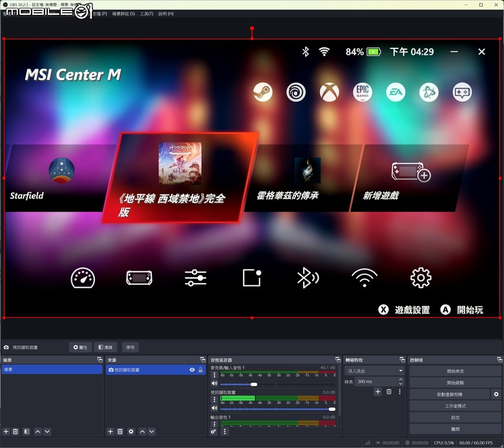The image size is (504, 448).
Task: Adjust 麥克風/輸入音效 1 volume slider handle
Action: tap(254, 384)
